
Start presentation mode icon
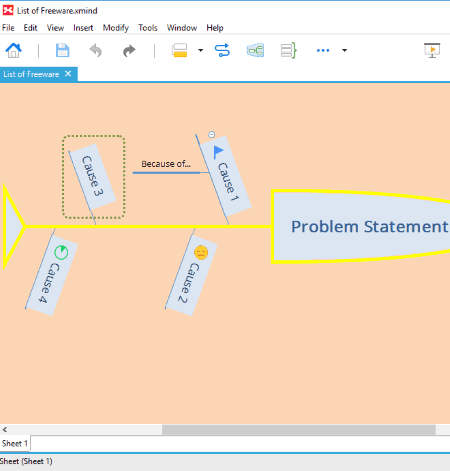(432, 50)
